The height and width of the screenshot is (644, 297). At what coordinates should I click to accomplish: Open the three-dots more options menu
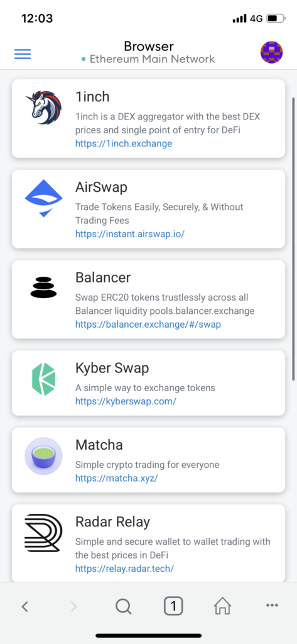tap(272, 605)
